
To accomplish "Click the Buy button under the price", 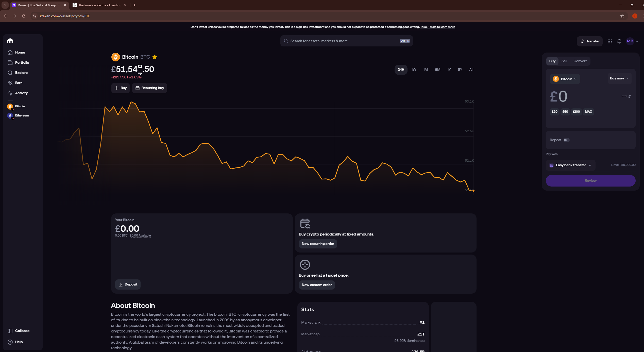I will [x=121, y=88].
